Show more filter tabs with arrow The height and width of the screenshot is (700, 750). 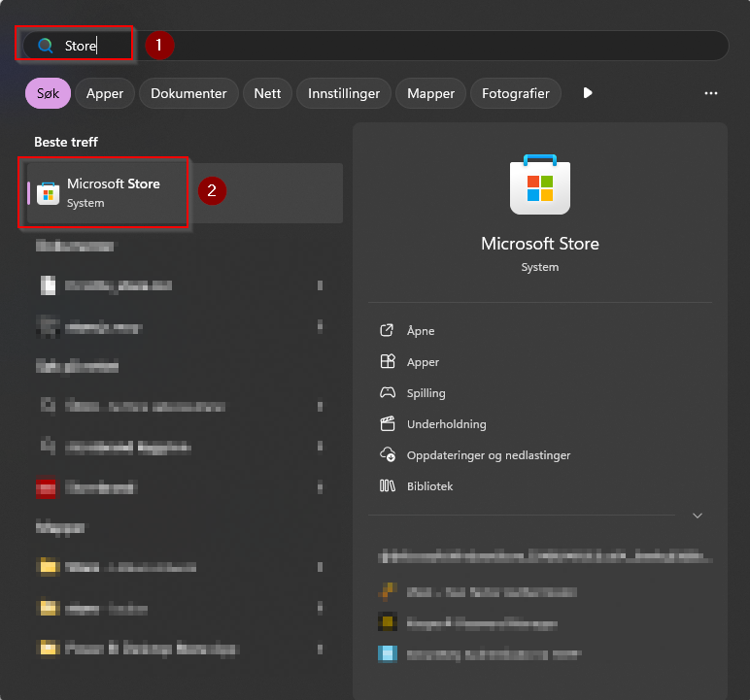(588, 93)
